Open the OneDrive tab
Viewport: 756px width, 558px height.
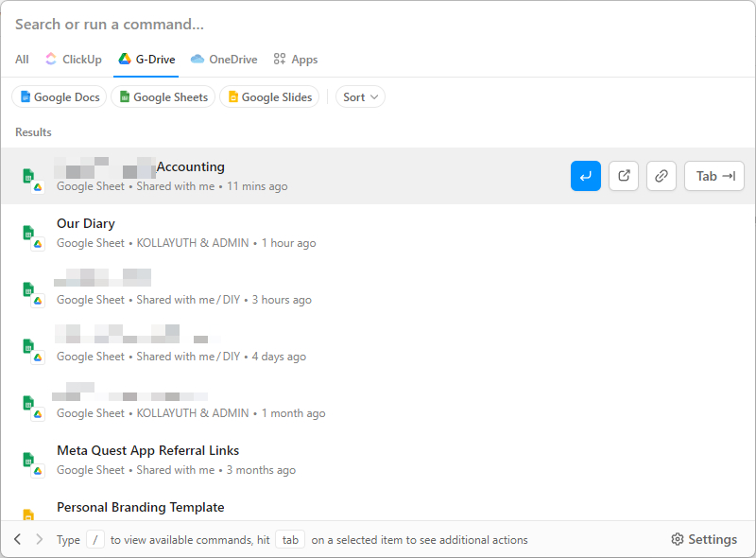tap(224, 60)
